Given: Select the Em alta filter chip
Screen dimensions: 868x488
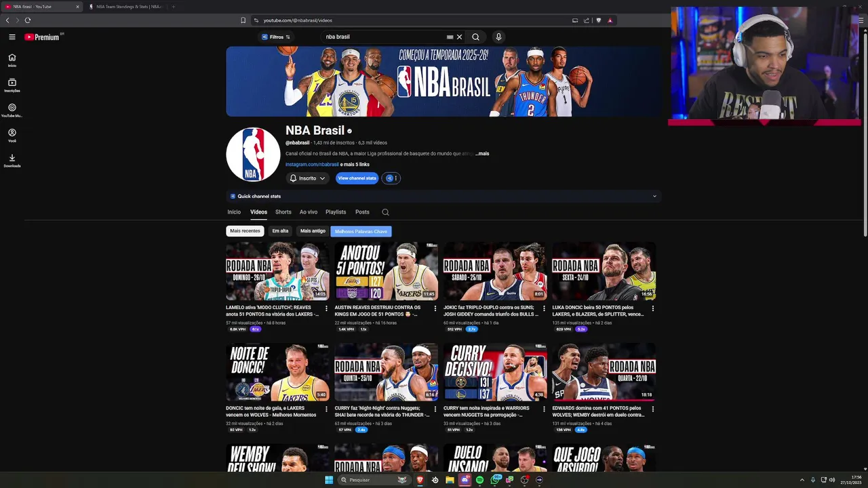Looking at the screenshot, I should tap(280, 231).
